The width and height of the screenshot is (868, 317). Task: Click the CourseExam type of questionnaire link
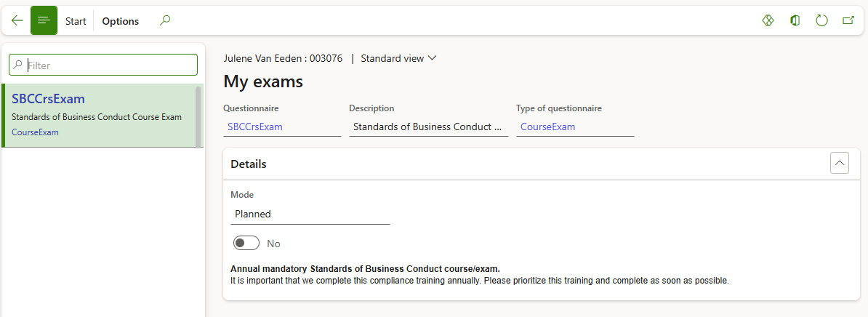(x=548, y=127)
